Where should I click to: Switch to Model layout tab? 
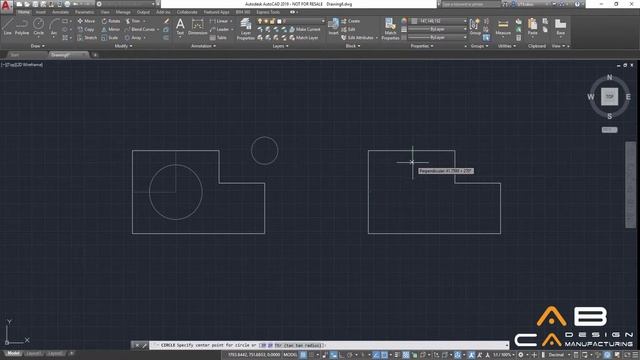tap(13, 353)
